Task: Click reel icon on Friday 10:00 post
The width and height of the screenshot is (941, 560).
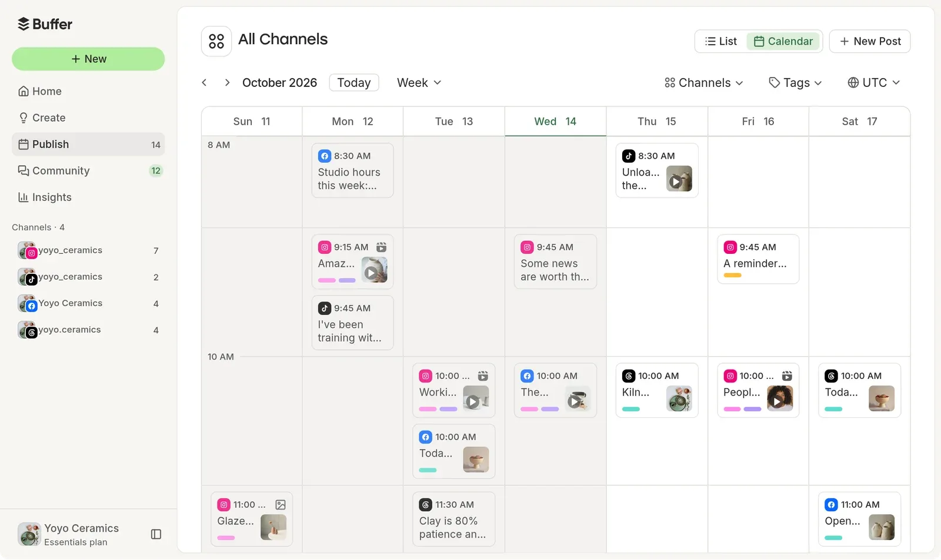Action: pos(787,376)
